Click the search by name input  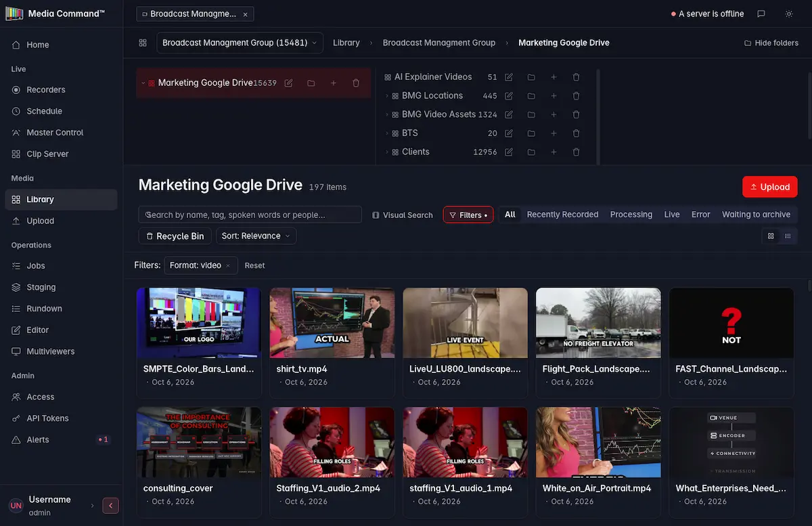pos(250,215)
